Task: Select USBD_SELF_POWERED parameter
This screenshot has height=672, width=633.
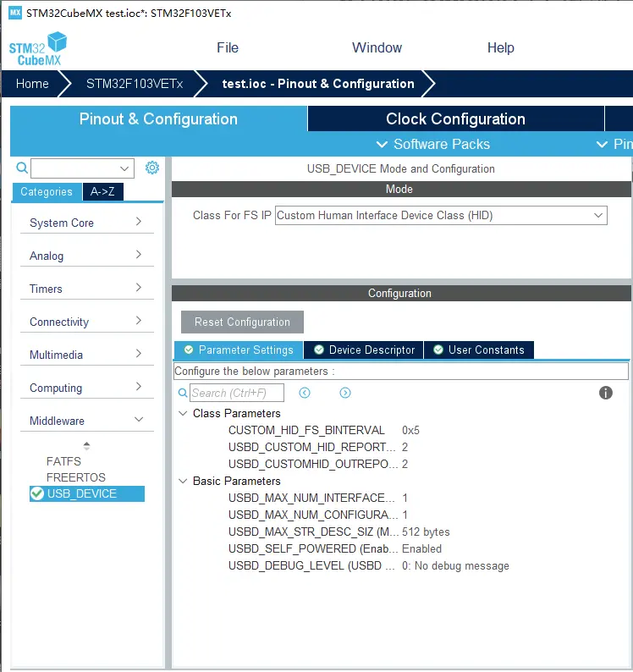Action: (x=314, y=548)
